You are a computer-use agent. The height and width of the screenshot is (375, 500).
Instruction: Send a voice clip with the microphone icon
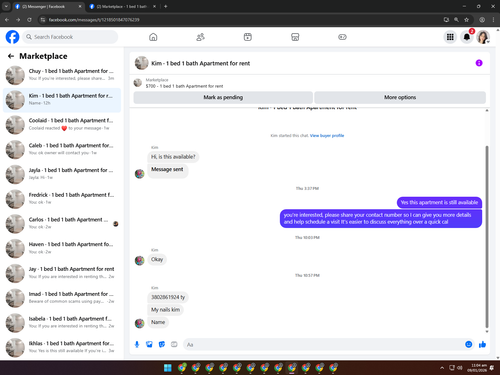[x=137, y=344]
